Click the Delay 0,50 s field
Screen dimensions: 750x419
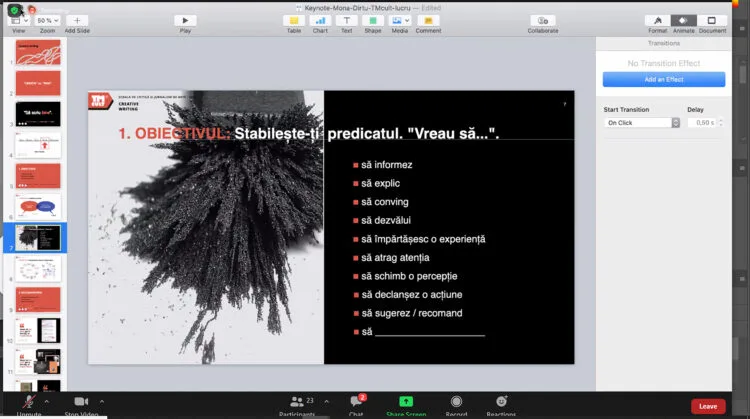[x=702, y=123]
